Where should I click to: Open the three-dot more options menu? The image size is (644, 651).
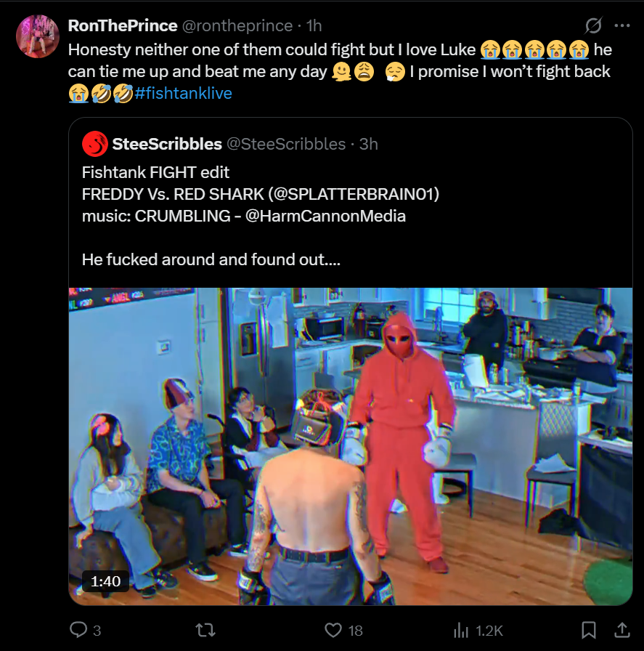[x=622, y=25]
